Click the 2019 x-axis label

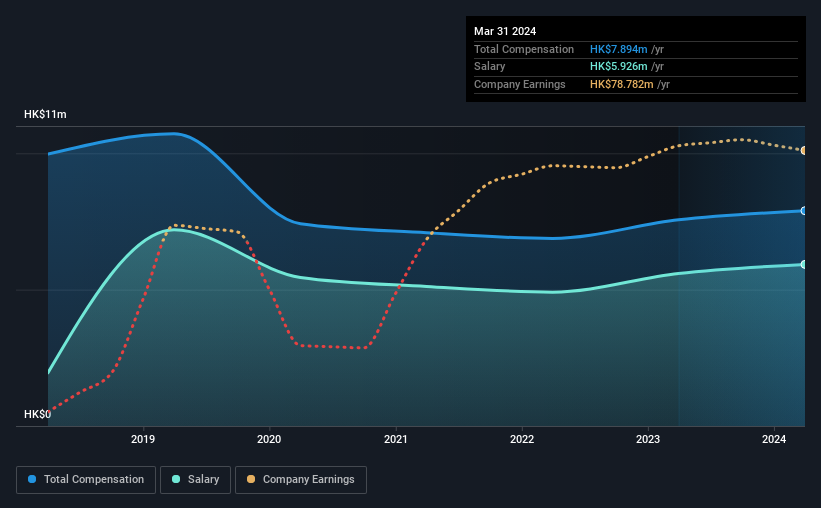click(x=143, y=439)
